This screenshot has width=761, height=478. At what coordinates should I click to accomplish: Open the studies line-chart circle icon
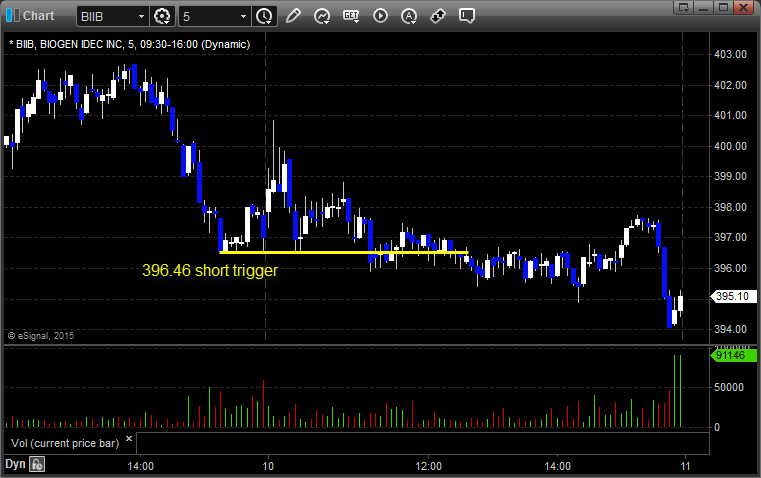(x=322, y=16)
